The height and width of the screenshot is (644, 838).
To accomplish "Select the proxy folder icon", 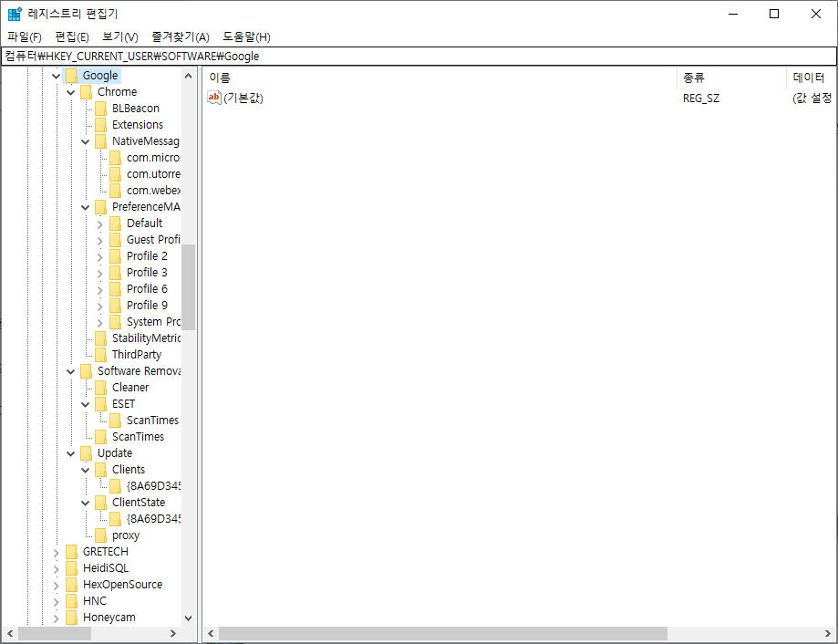I will click(100, 535).
